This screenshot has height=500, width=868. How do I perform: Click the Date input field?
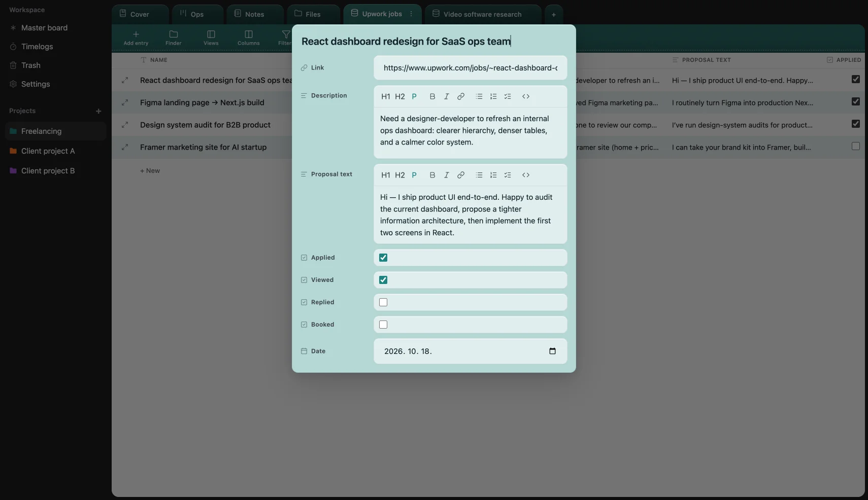(471, 351)
